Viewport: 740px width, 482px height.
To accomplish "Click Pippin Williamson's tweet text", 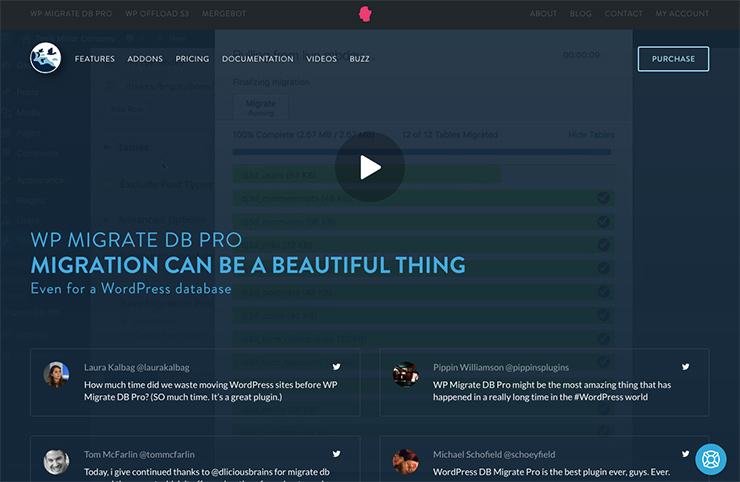I will pyautogui.click(x=552, y=391).
